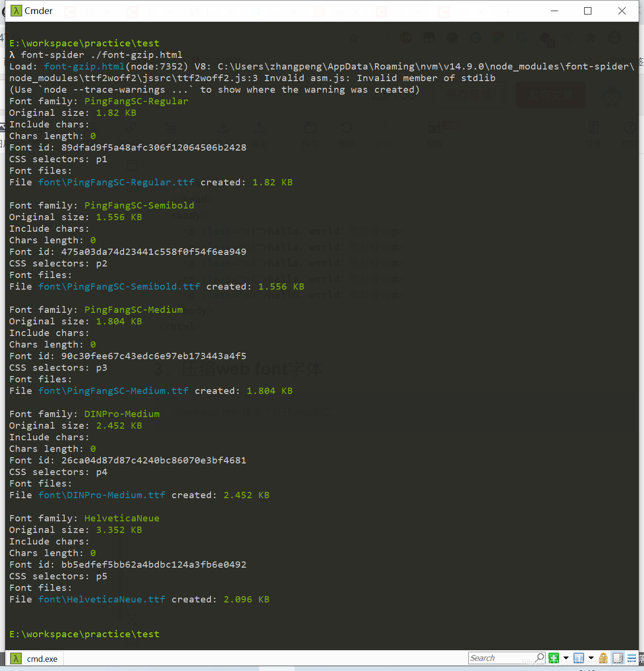Click the font-spider ./font-gzip.html command line
Screen dimensions: 644x671
(x=101, y=55)
